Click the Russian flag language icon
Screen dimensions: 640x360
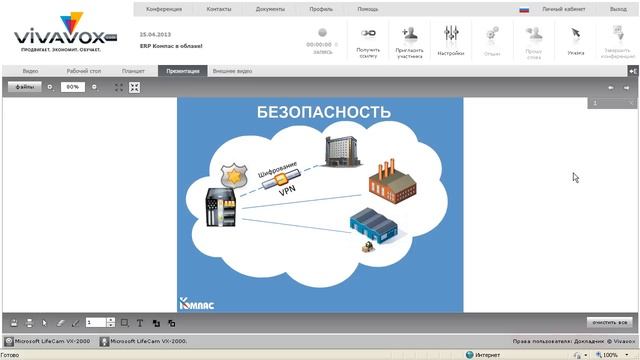click(524, 9)
